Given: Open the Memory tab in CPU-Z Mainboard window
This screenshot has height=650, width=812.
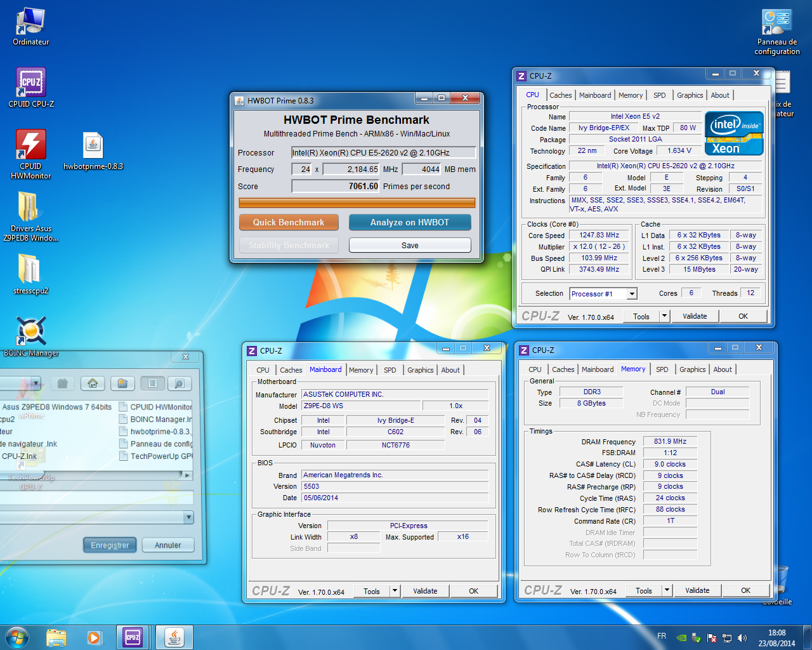Looking at the screenshot, I should pyautogui.click(x=361, y=370).
